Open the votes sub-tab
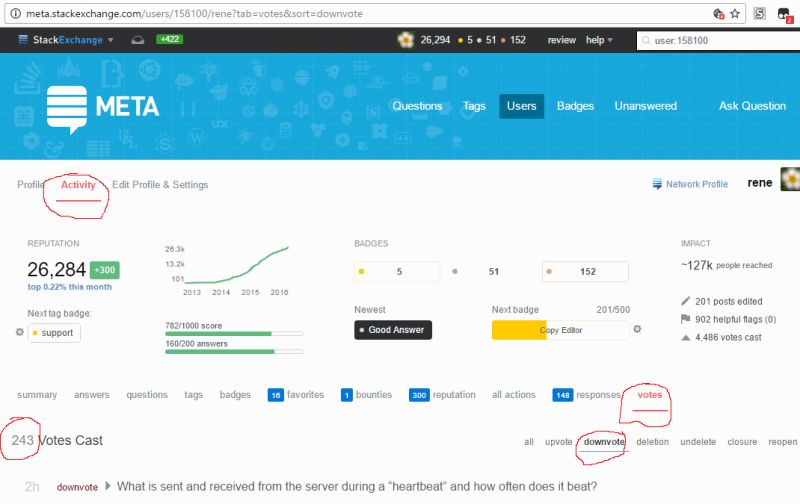The image size is (800, 504). [649, 394]
